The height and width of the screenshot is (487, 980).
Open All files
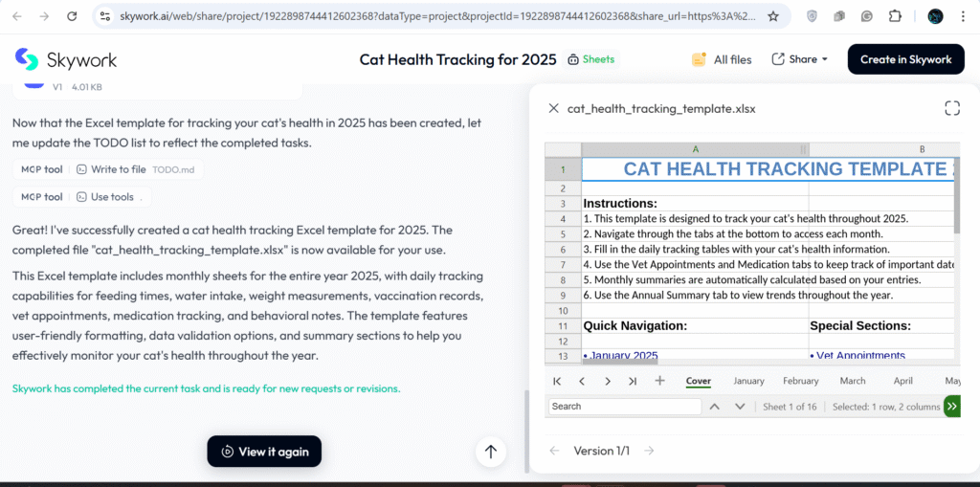click(722, 59)
